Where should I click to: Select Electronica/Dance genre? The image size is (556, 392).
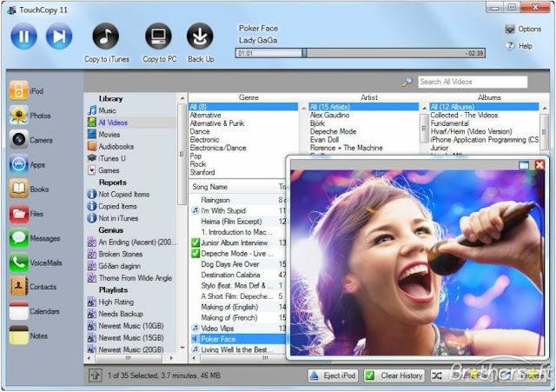tap(218, 148)
